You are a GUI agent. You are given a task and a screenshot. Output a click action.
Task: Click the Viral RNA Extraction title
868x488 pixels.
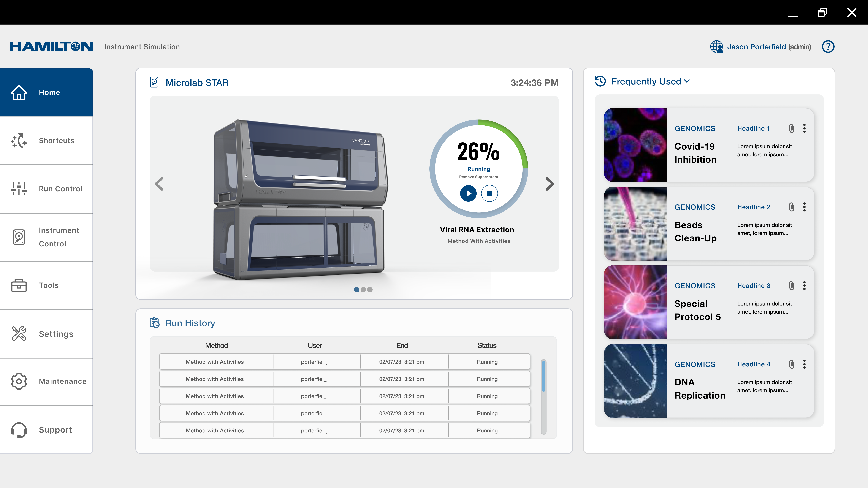[477, 230]
